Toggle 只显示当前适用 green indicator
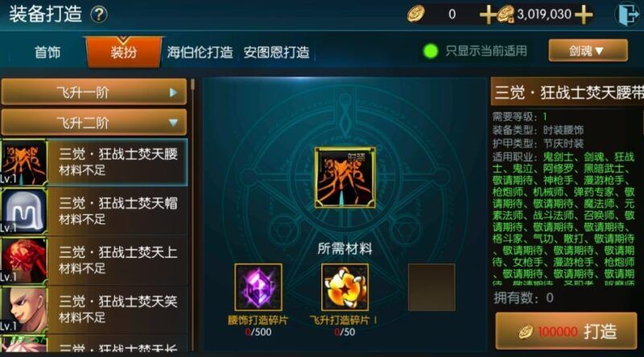Screen dimensions: 644x357 point(431,52)
